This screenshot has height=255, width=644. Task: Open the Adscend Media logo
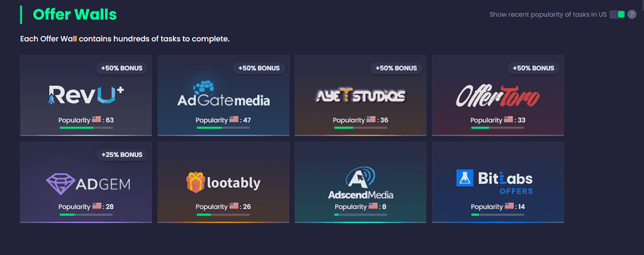pos(360,183)
